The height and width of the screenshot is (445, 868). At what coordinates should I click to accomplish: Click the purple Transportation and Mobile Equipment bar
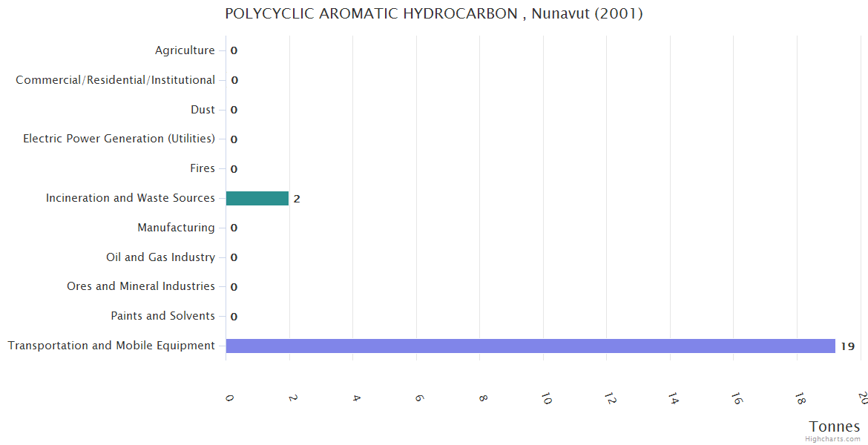[530, 346]
